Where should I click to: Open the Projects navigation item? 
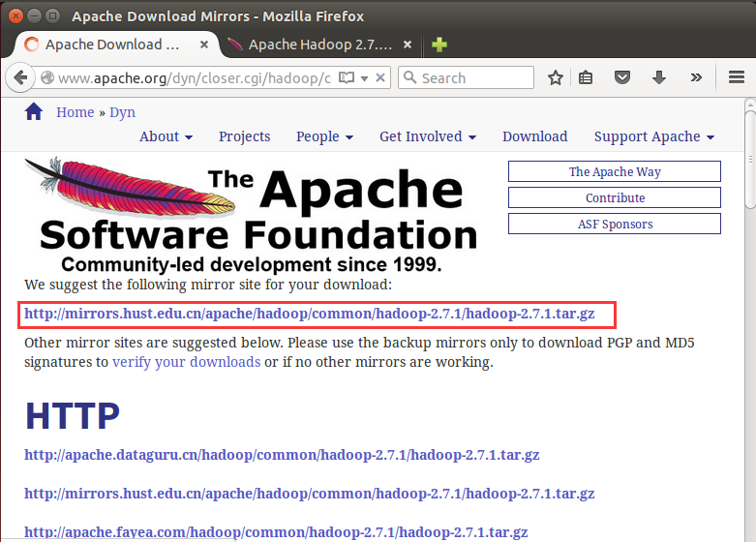(x=245, y=136)
